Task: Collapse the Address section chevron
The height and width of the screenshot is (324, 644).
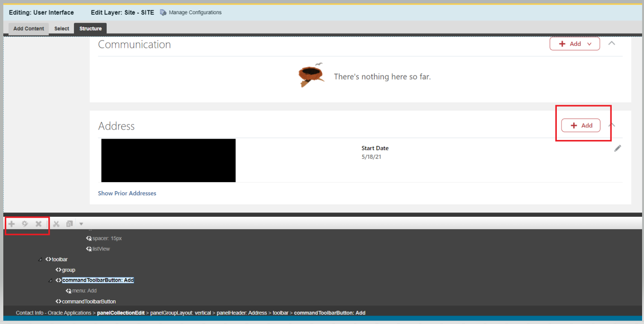Action: 611,125
